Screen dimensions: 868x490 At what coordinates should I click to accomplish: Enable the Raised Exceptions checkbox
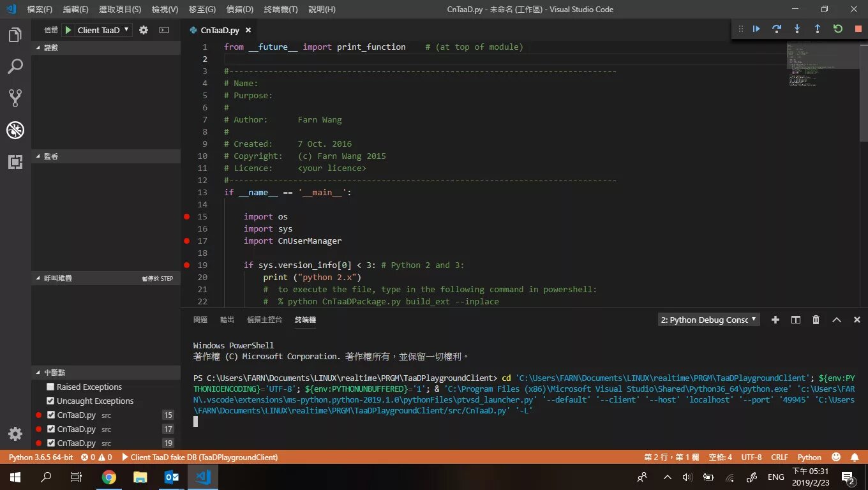[x=50, y=387]
